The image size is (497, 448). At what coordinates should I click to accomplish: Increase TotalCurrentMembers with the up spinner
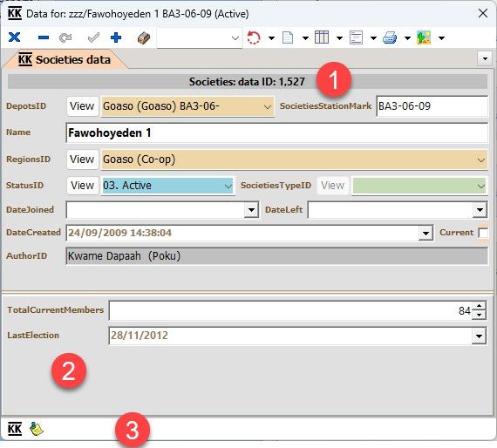click(x=479, y=307)
